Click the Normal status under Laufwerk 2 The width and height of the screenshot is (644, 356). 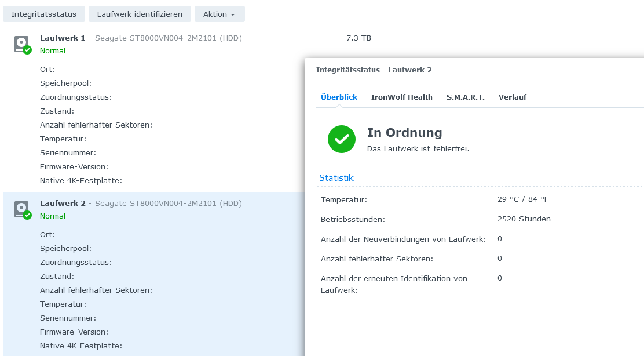(x=53, y=216)
